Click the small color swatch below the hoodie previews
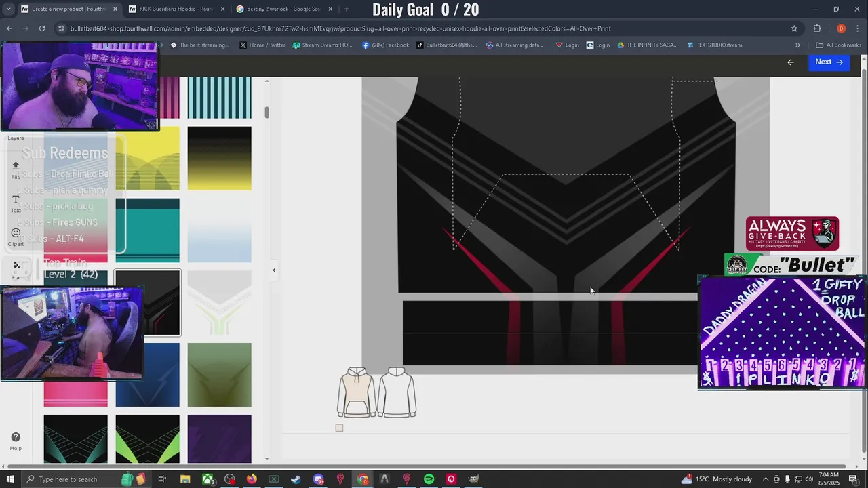 339,428
